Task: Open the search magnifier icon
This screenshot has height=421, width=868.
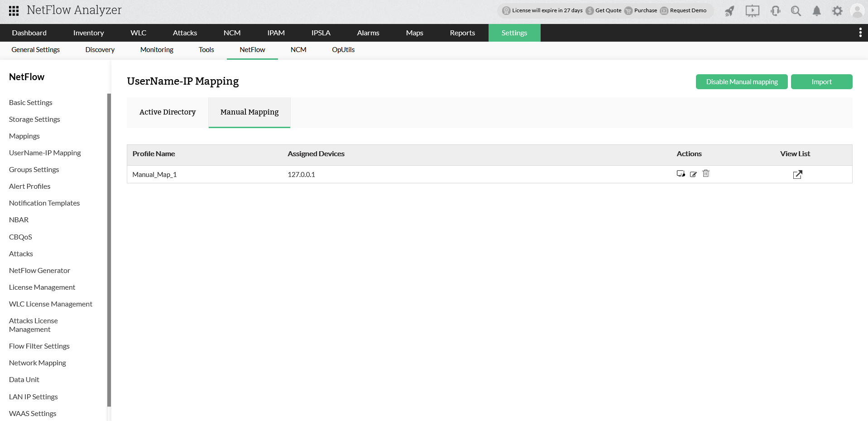Action: click(x=796, y=11)
